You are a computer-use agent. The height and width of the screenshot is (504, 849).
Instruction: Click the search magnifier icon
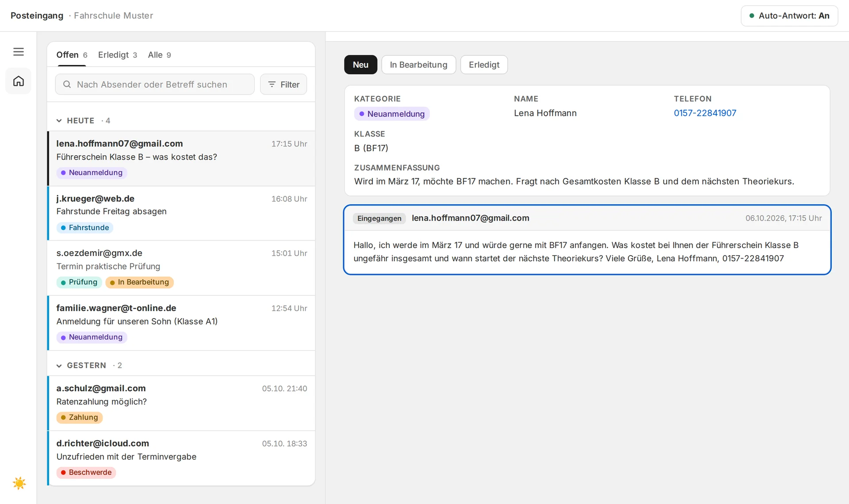tap(67, 84)
